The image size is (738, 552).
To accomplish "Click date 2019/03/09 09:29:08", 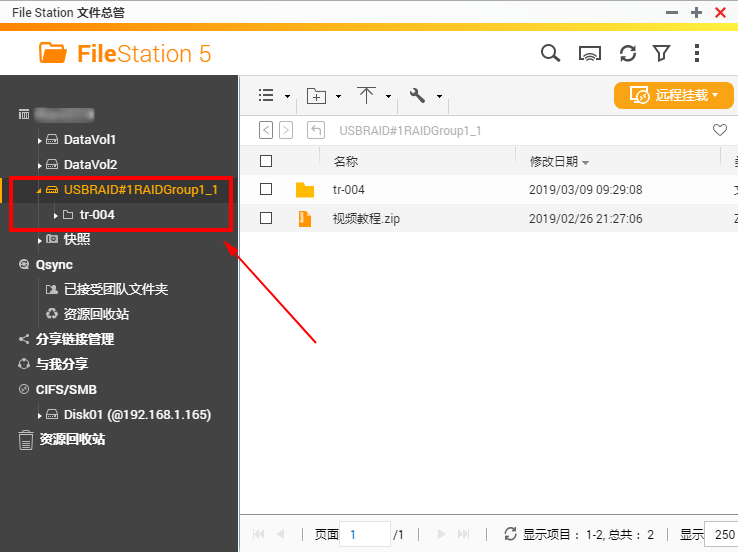I will 586,190.
